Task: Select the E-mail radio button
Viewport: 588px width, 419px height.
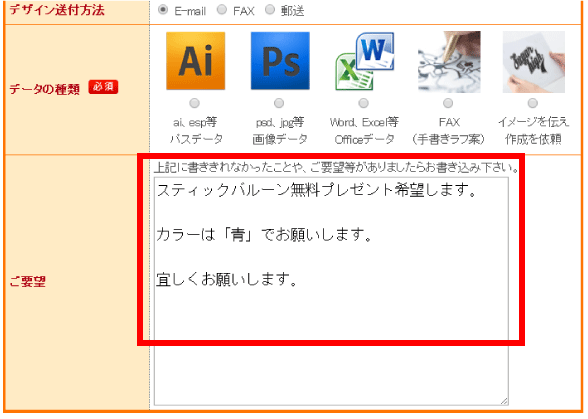Action: pos(163,10)
